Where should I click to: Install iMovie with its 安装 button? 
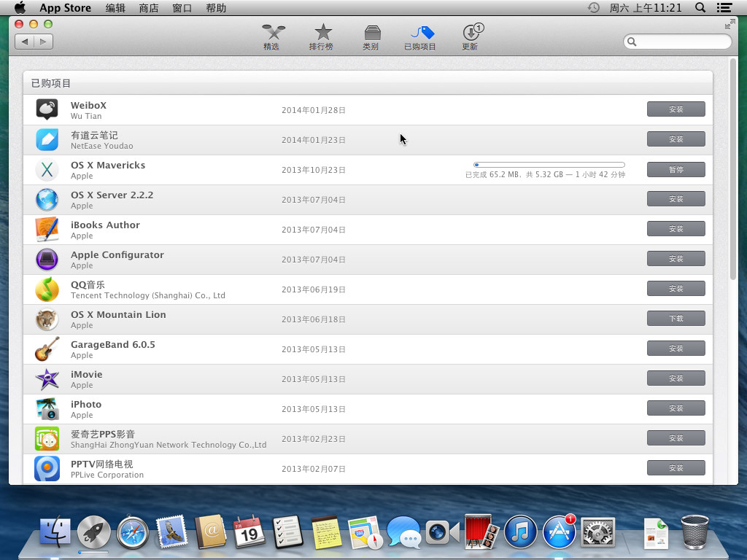point(676,378)
